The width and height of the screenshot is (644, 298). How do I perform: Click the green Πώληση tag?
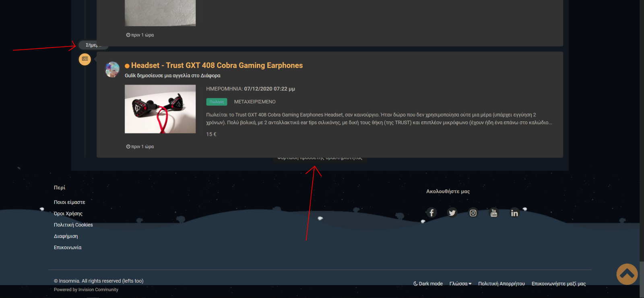217,102
